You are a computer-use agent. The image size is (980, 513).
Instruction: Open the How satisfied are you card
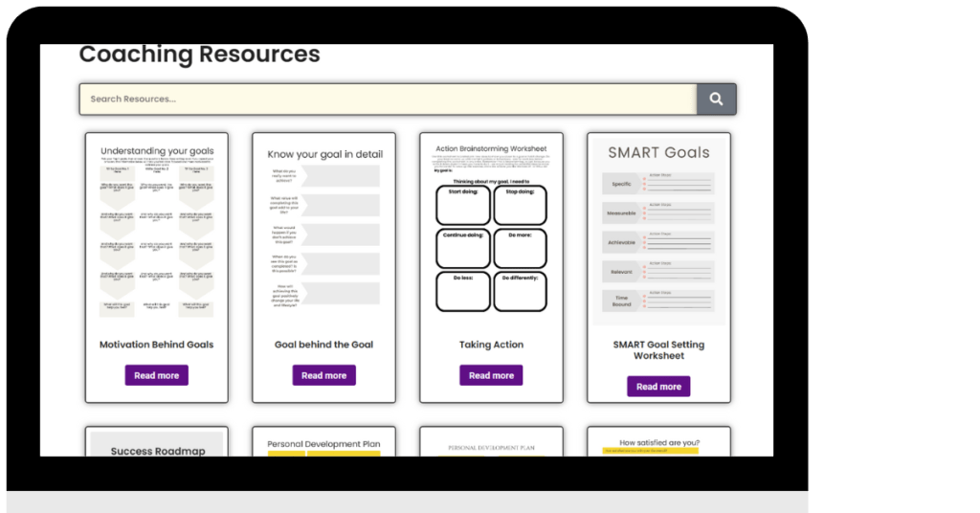[658, 443]
